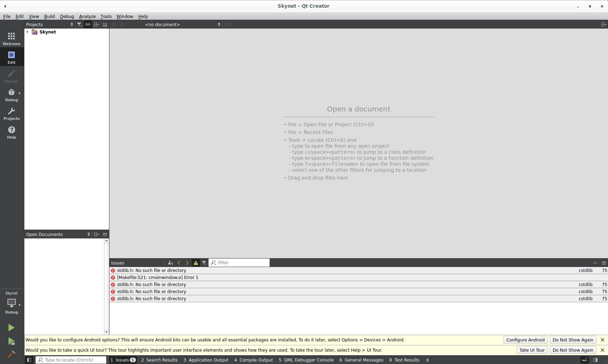
Task: Open the Help mode
Action: pos(12,132)
